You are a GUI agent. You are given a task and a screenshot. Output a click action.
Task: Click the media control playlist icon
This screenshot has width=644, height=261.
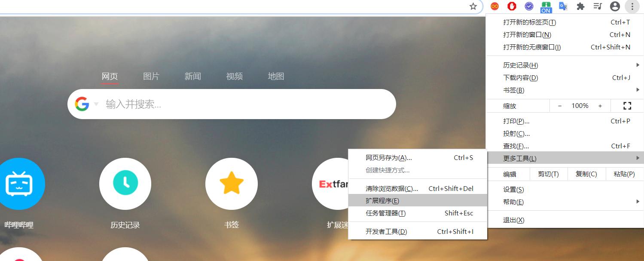(598, 6)
